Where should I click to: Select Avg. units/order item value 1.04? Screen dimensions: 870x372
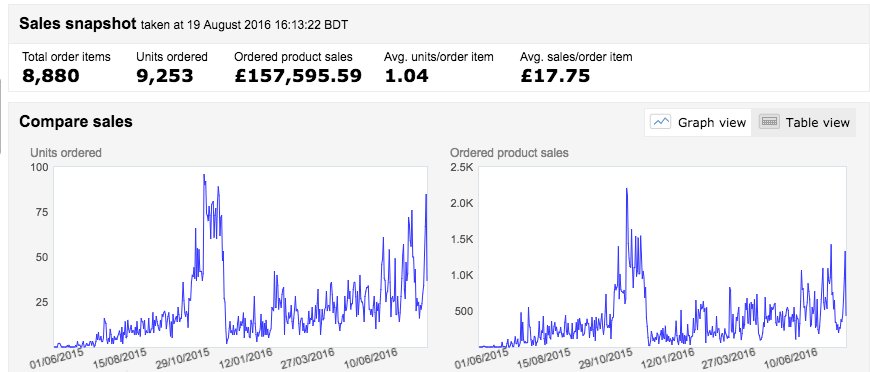pyautogui.click(x=406, y=76)
